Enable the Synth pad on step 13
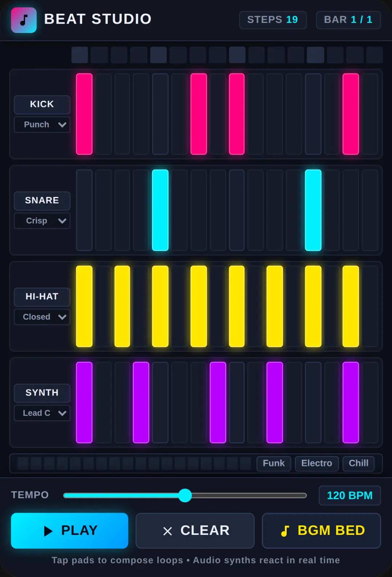This screenshot has width=392, height=577. 313,402
